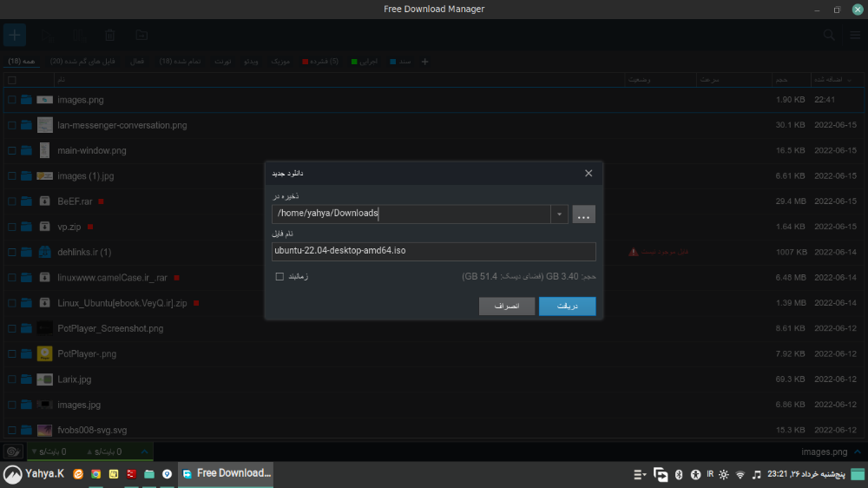Open the hamburger main menu
This screenshot has height=488, width=868.
[x=854, y=36]
